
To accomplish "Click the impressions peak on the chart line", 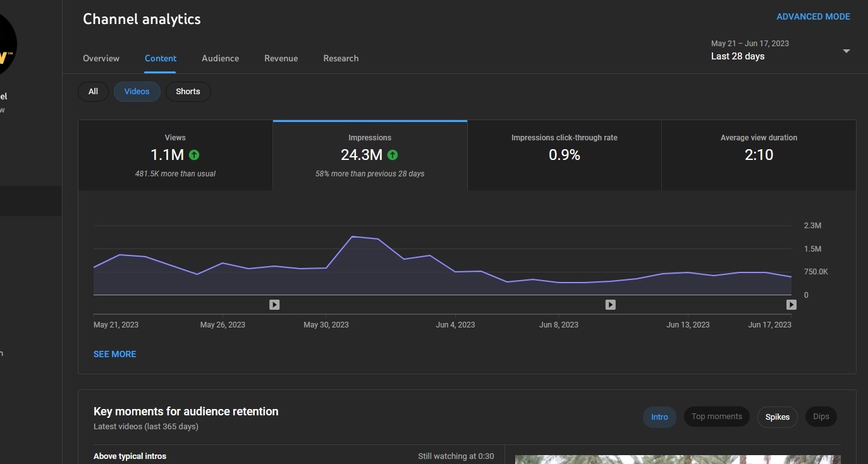I will pyautogui.click(x=352, y=236).
